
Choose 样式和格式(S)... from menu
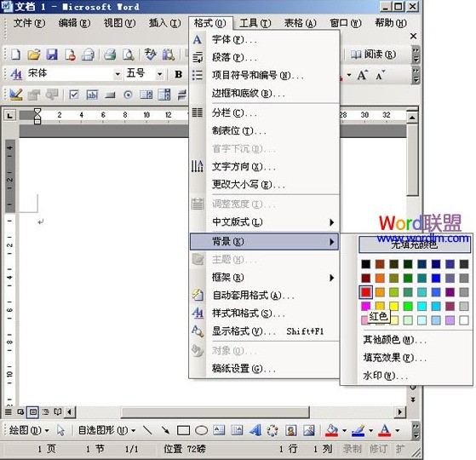(264, 313)
